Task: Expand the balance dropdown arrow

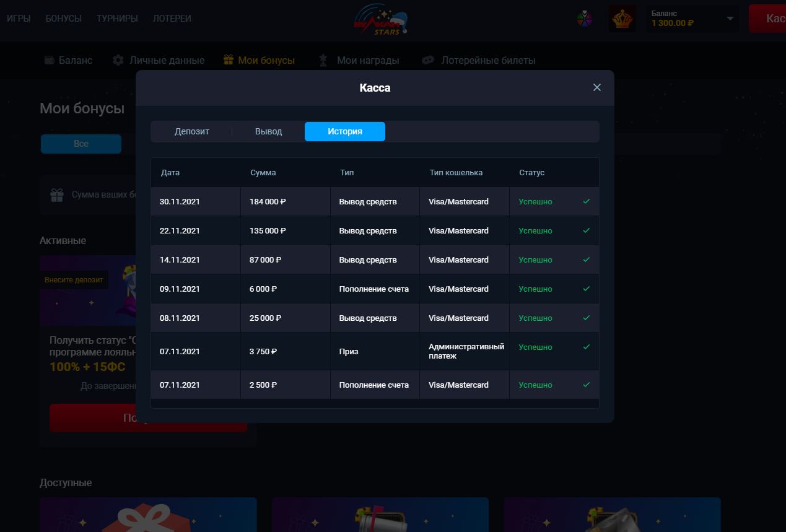Action: coord(730,19)
